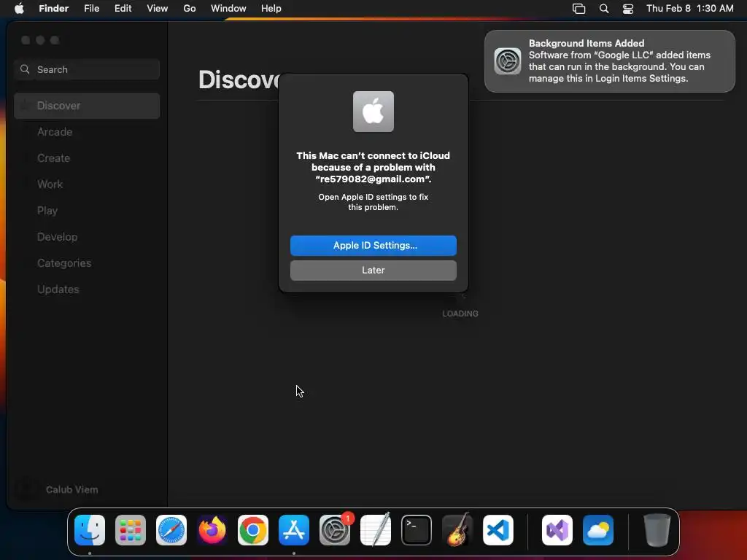Viewport: 747px width, 560px height.
Task: Open Visual Studio purple icon in dock
Action: pos(557,530)
